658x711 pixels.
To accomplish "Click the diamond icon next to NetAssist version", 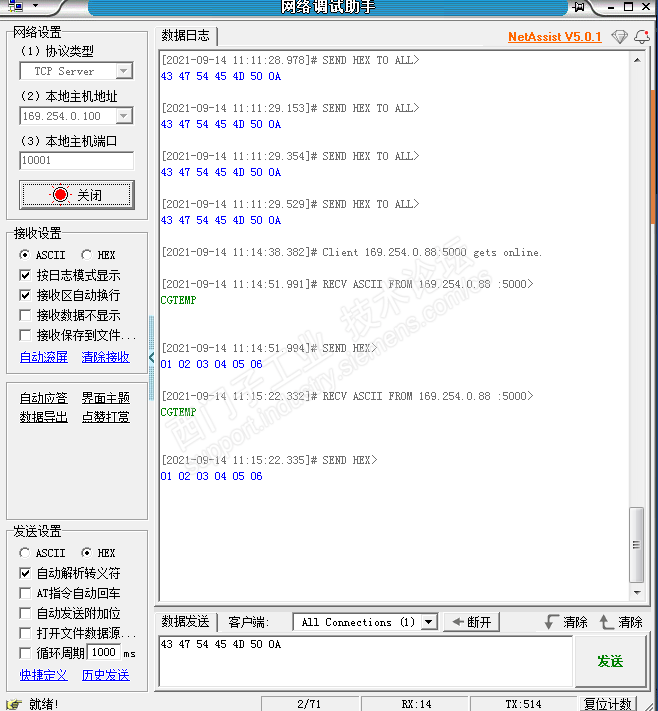I will click(x=619, y=37).
